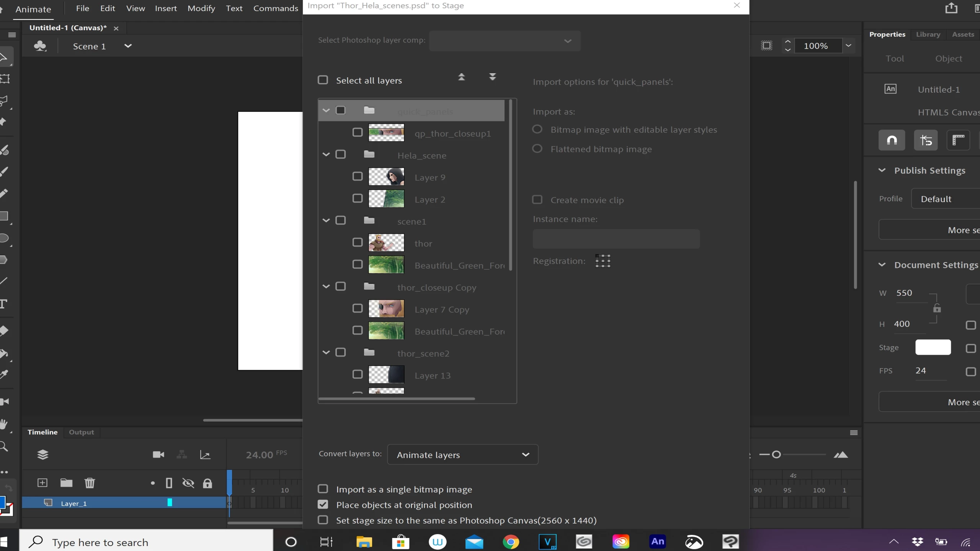This screenshot has width=980, height=551.
Task: Click the Stage color swatch
Action: click(x=933, y=347)
